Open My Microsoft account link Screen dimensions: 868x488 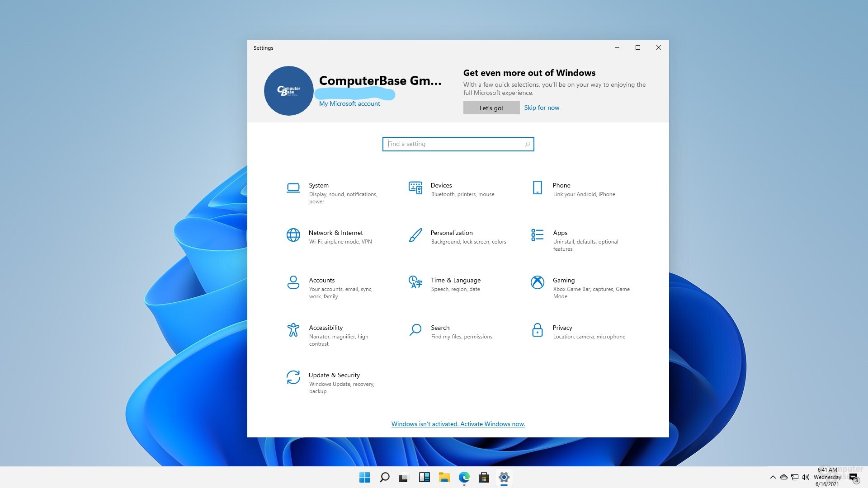[x=349, y=103]
